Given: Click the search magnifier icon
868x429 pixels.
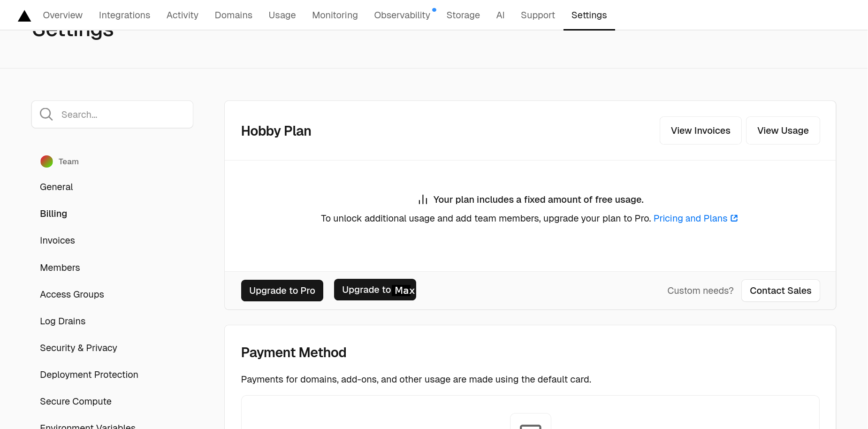Looking at the screenshot, I should pyautogui.click(x=46, y=114).
